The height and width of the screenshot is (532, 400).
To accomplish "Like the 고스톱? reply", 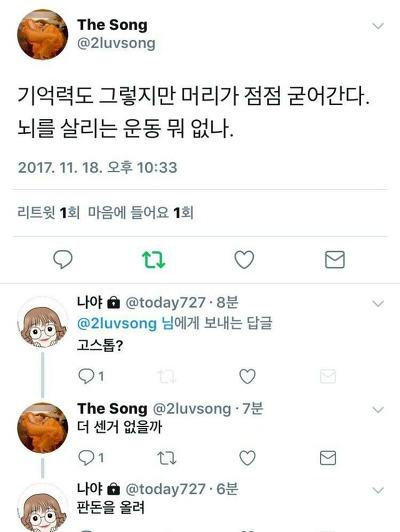I will [x=247, y=376].
